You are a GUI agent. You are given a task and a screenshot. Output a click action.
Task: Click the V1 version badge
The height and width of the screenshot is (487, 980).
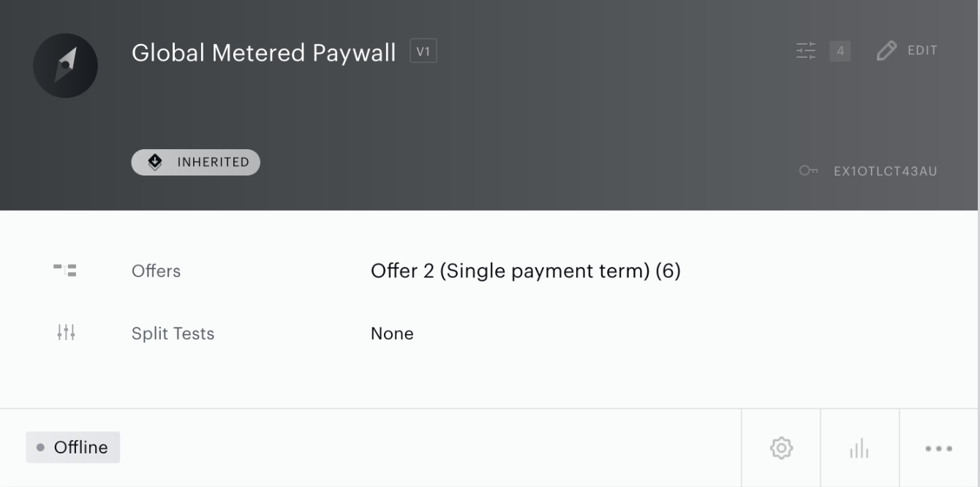(x=423, y=51)
